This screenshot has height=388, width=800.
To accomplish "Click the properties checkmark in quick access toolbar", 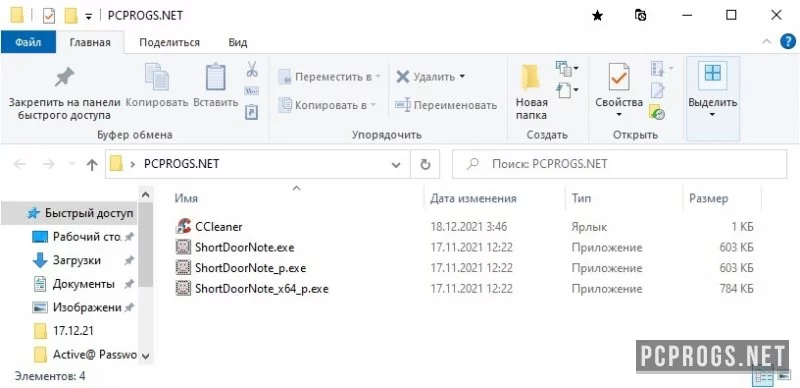I will click(x=48, y=16).
